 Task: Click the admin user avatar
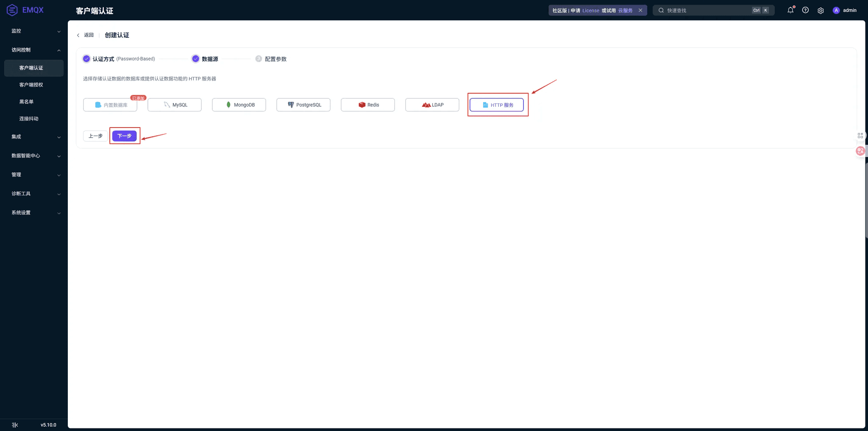(836, 10)
